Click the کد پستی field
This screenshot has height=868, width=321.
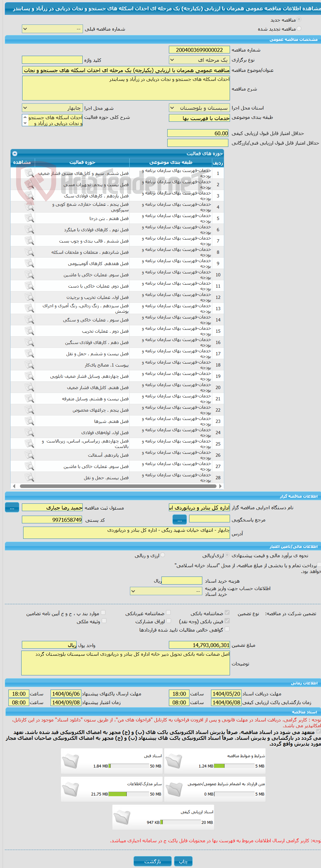coord(52,520)
